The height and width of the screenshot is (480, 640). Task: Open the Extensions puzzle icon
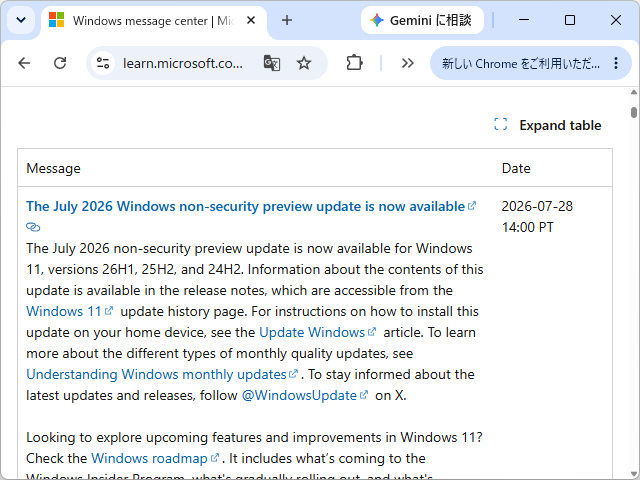[354, 63]
